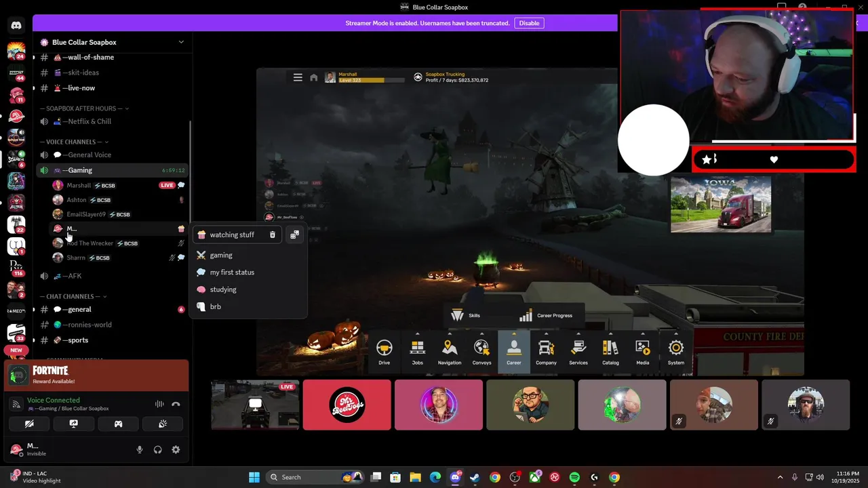The image size is (868, 488).
Task: Open Media icon in game menu
Action: 642,352
